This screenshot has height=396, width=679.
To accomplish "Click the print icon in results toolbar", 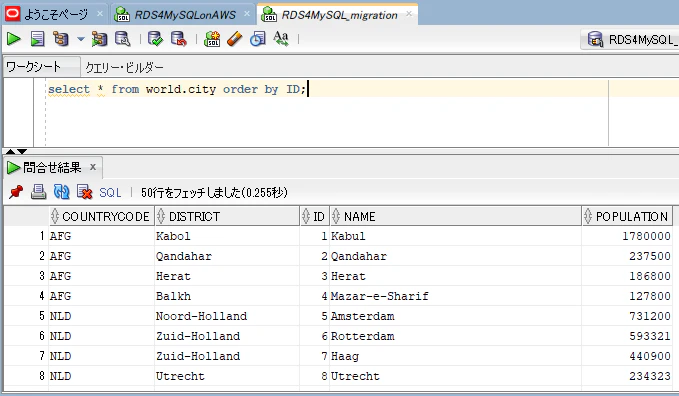I will (39, 192).
